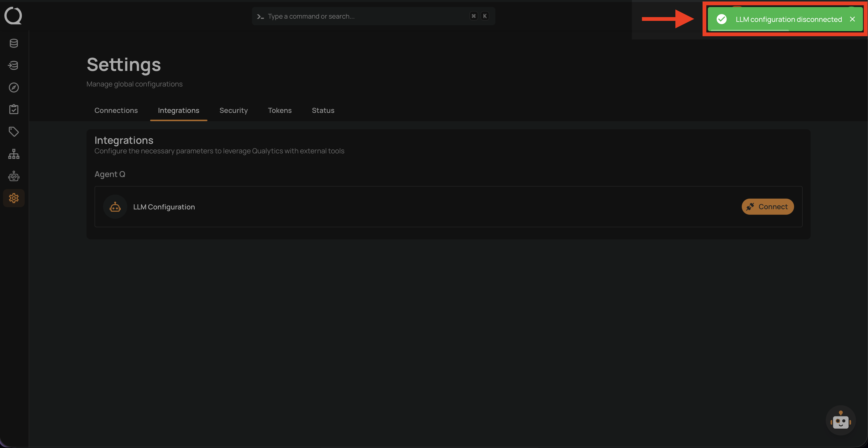This screenshot has height=448, width=868.
Task: Switch to the Status tab
Action: click(x=322, y=110)
